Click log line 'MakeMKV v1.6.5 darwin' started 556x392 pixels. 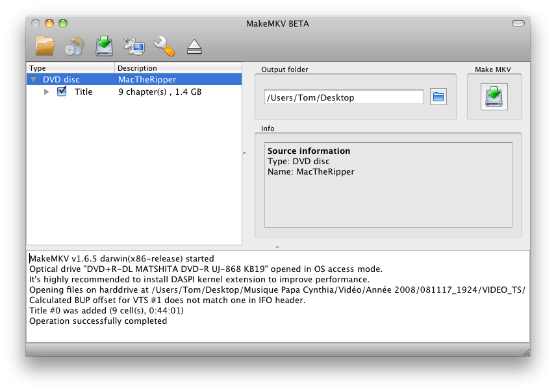pyautogui.click(x=121, y=258)
